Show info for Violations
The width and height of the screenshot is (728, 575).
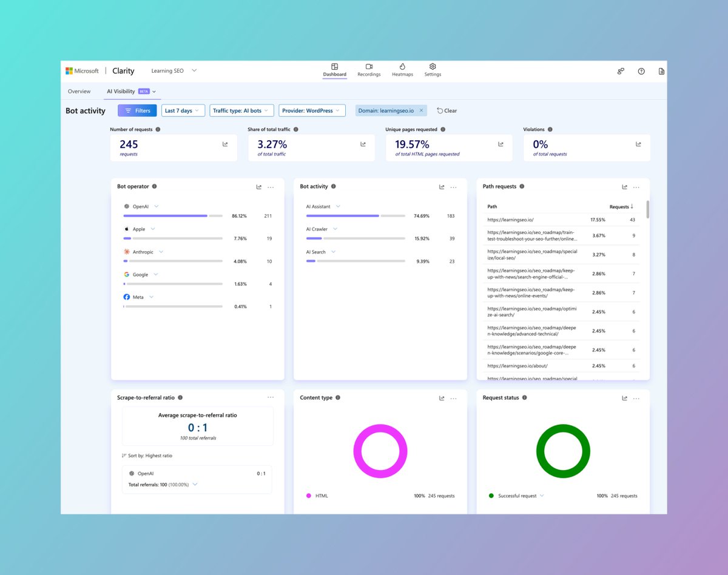tap(550, 129)
